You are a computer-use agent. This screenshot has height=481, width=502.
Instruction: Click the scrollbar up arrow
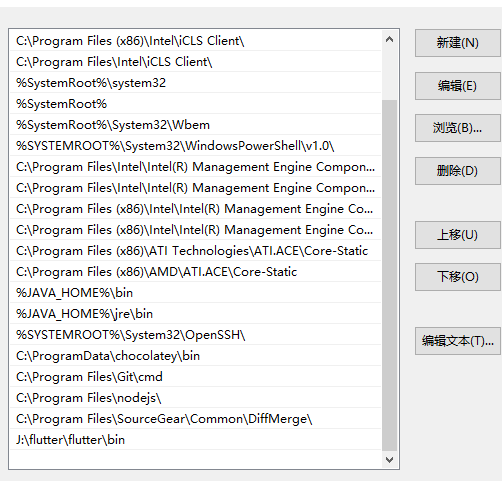tap(389, 39)
